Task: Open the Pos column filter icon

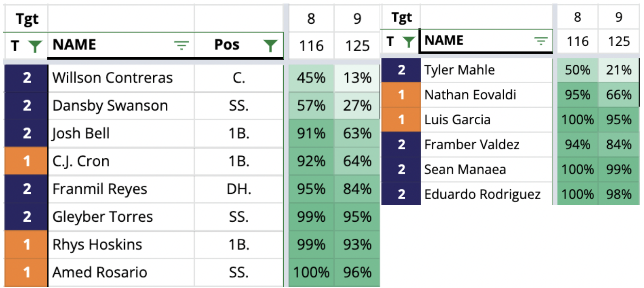Action: (x=270, y=46)
